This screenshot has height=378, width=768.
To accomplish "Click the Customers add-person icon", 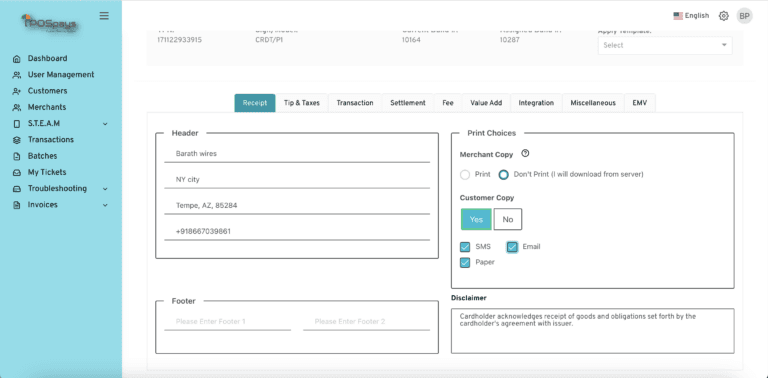I will click(x=17, y=91).
